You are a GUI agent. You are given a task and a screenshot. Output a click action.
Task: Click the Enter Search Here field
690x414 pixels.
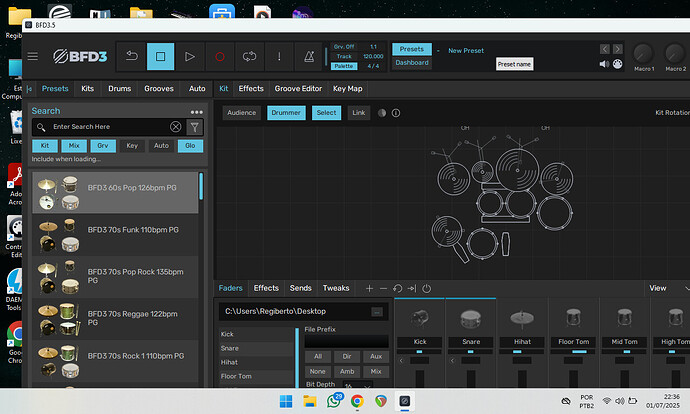[x=108, y=127]
